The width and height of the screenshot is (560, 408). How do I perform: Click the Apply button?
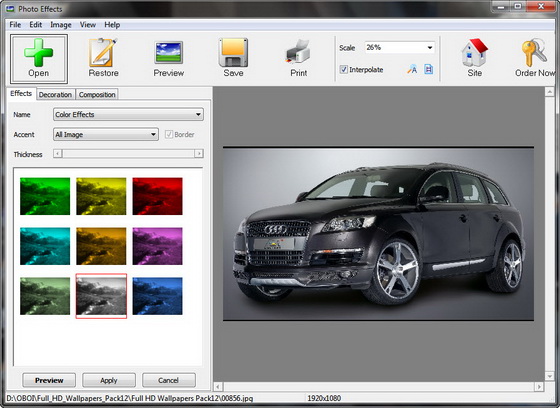pyautogui.click(x=109, y=380)
